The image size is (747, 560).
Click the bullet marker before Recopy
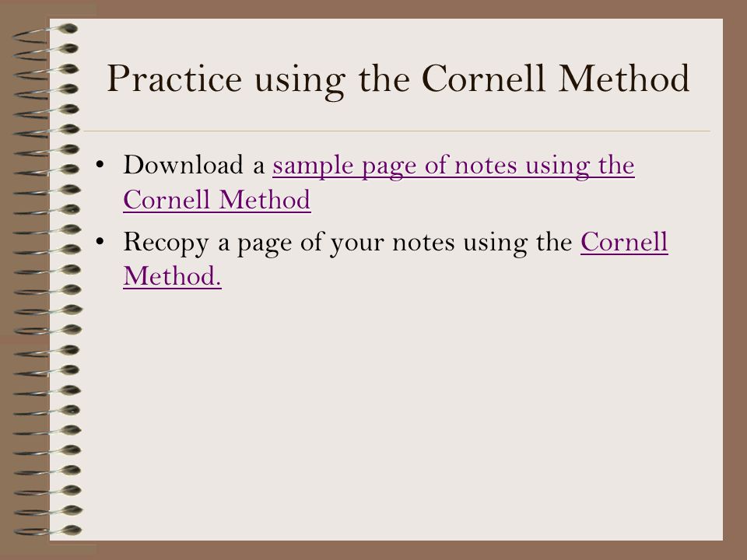pyautogui.click(x=100, y=241)
